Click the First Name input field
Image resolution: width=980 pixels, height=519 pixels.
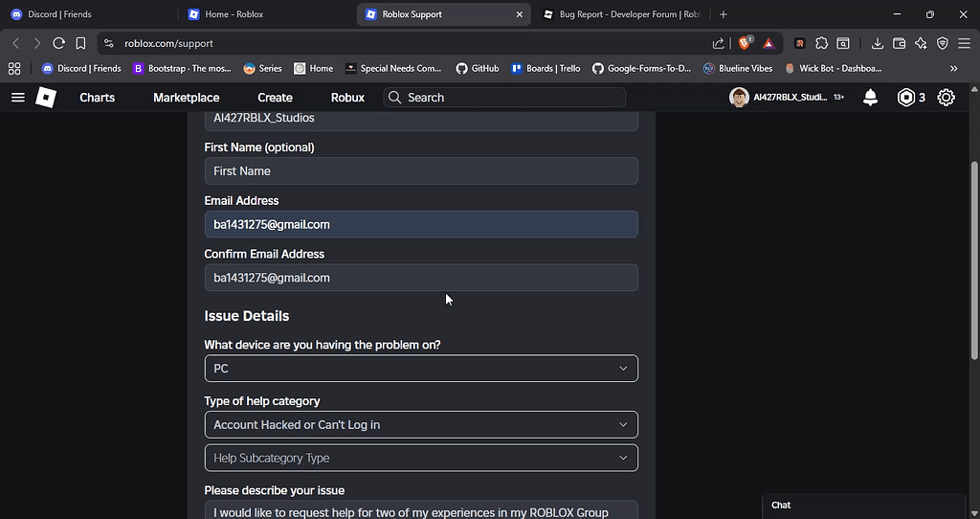(421, 170)
